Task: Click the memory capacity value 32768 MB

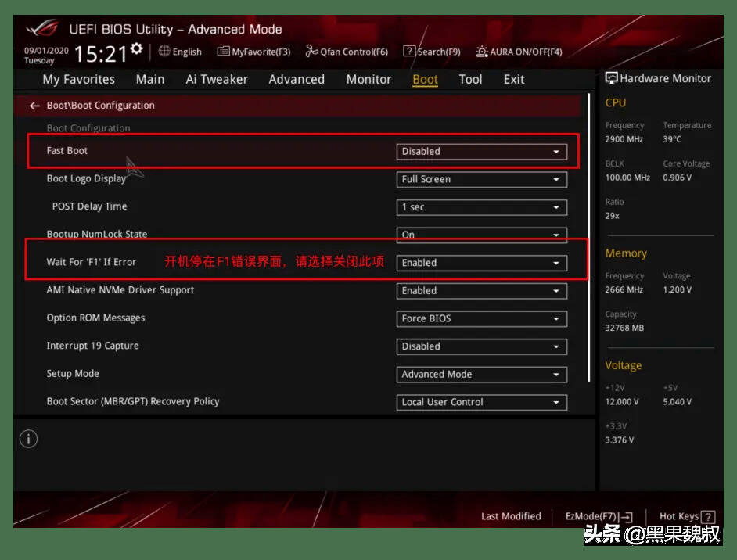Action: (x=624, y=328)
